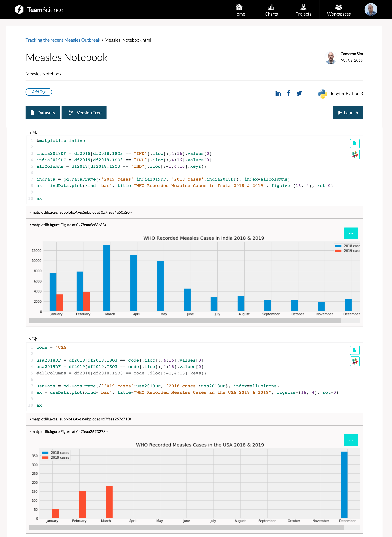Share notebook on LinkedIn

(278, 93)
